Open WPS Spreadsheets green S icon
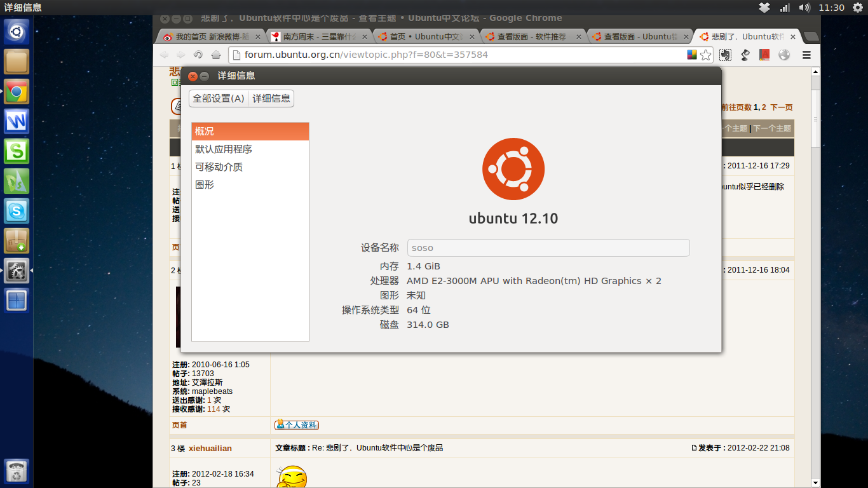This screenshot has height=488, width=868. click(x=17, y=151)
